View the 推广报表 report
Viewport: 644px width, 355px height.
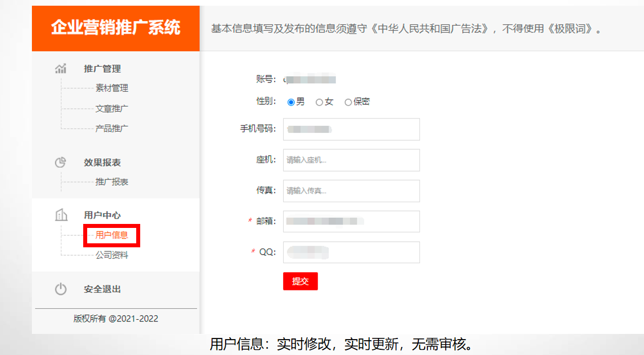tap(112, 182)
